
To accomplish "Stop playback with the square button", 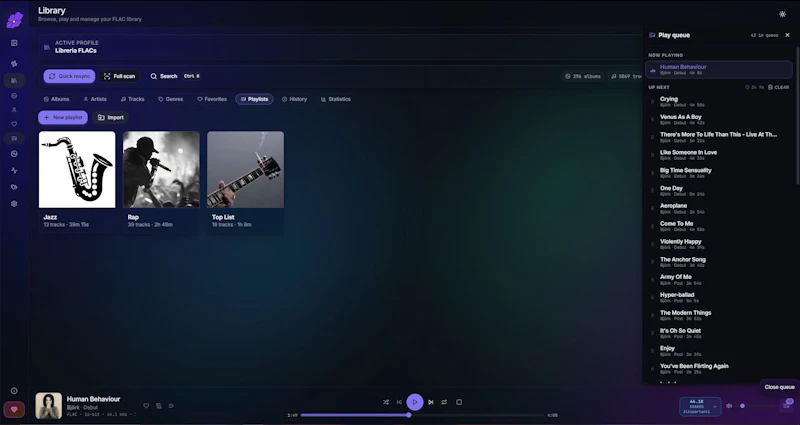I will 459,402.
